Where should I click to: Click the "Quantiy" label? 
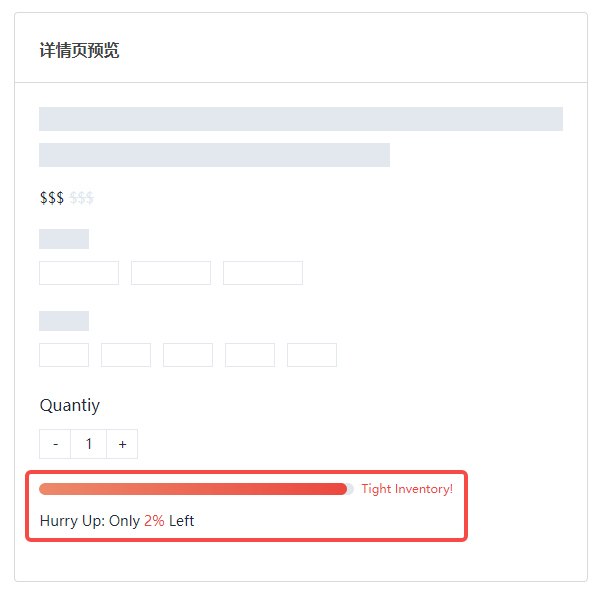[x=70, y=405]
